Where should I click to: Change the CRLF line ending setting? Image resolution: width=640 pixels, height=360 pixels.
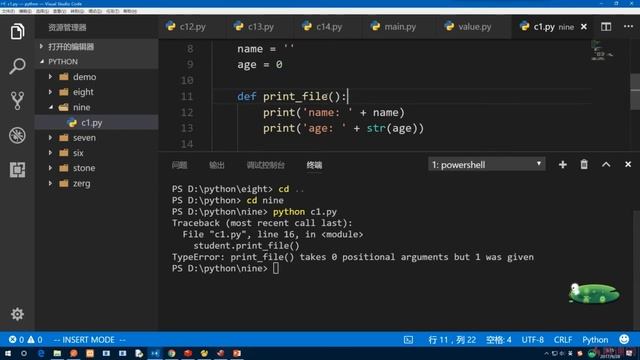pos(563,340)
